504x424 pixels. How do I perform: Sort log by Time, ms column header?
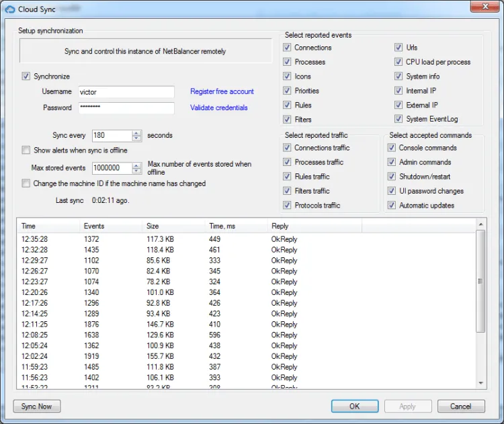(236, 226)
